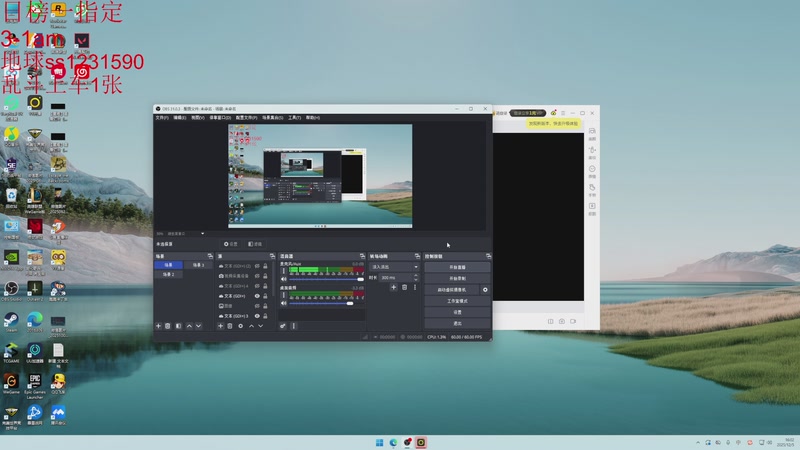The height and width of the screenshot is (450, 800).
Task: Click 退出 exit button in Controls
Action: (457, 323)
